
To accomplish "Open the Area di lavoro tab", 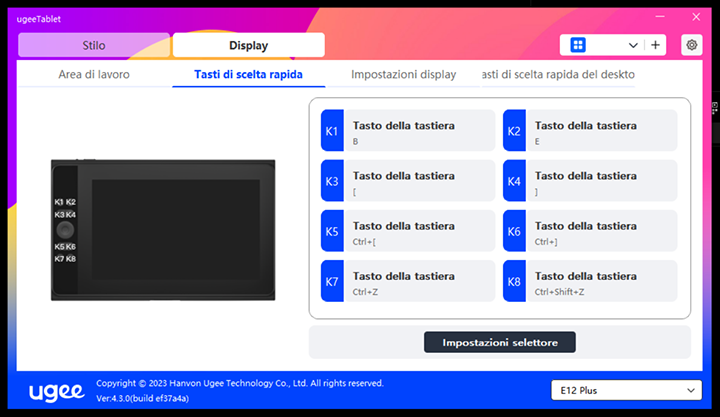I will 93,75.
